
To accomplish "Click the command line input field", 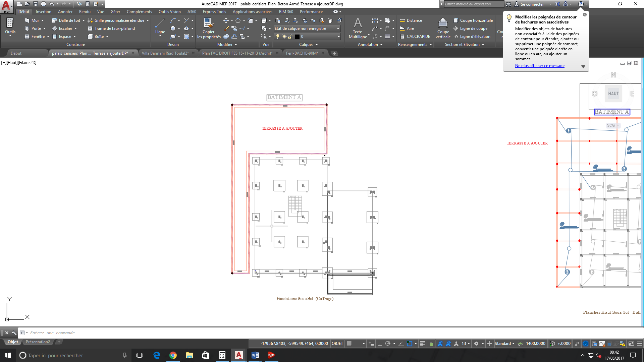I will pyautogui.click(x=330, y=333).
